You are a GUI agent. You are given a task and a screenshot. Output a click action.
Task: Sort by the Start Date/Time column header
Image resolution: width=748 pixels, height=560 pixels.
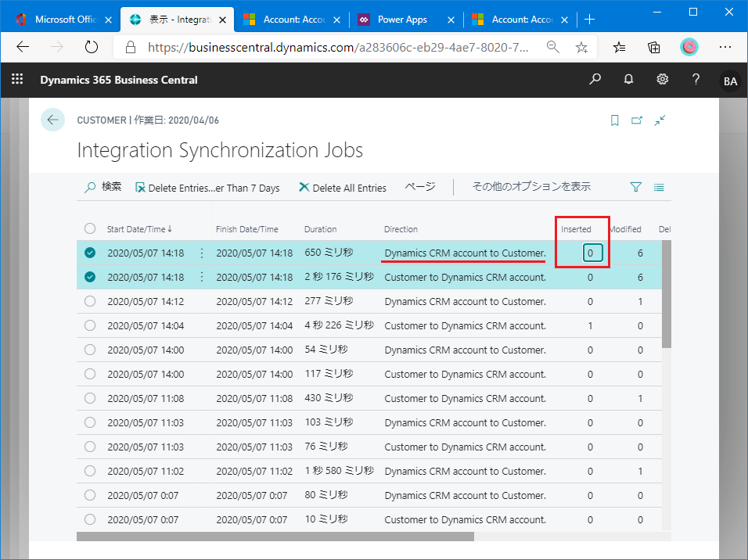tap(138, 229)
